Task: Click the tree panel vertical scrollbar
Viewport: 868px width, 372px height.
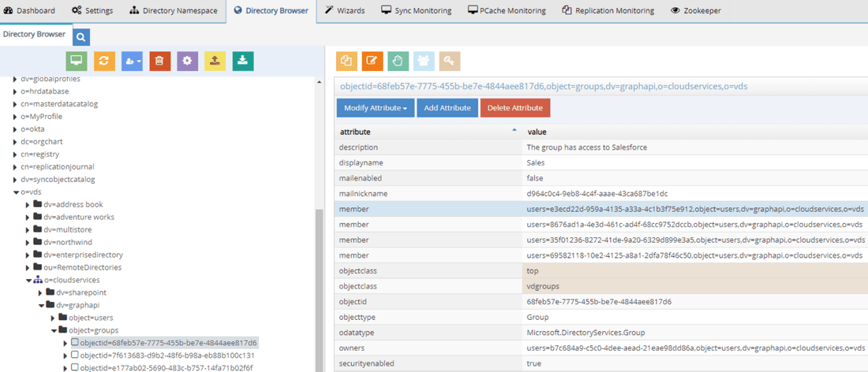Action: pyautogui.click(x=319, y=290)
